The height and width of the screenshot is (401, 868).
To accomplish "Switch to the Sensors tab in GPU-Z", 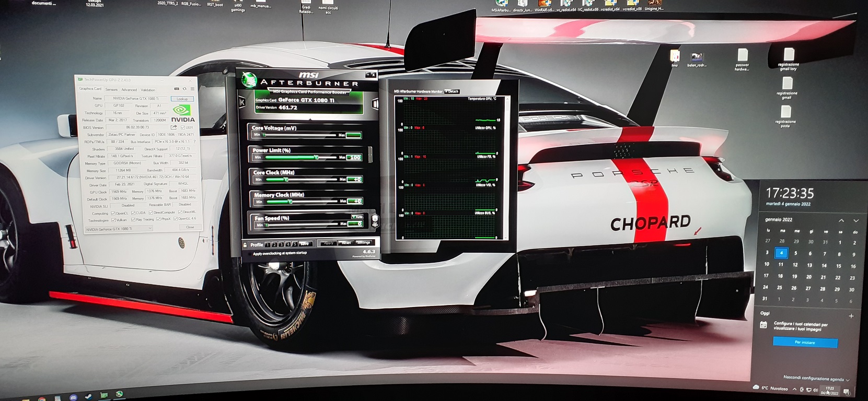I will coord(111,89).
